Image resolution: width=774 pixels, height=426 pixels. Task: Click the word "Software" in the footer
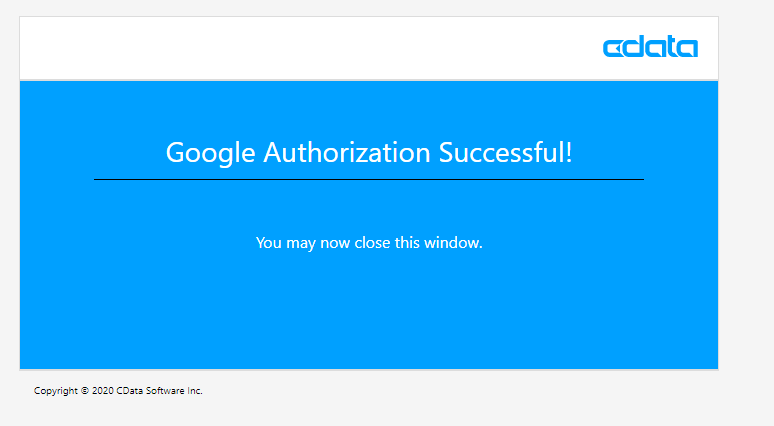point(165,391)
